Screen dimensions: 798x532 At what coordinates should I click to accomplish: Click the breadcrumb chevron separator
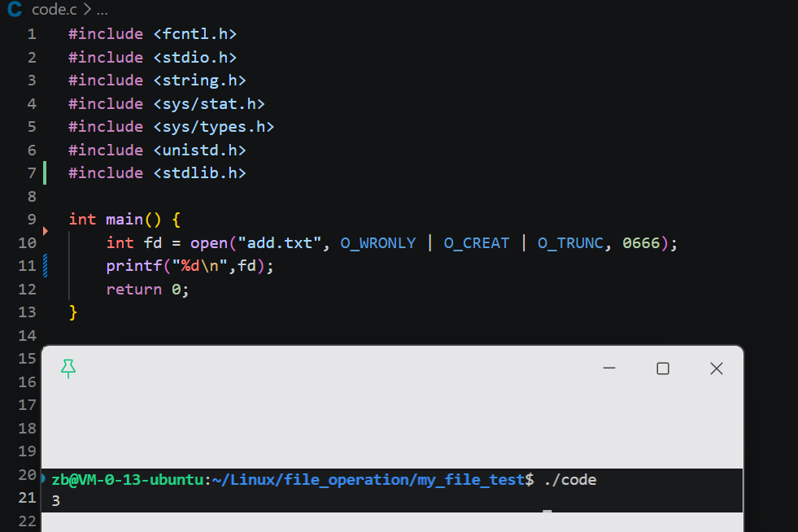click(87, 9)
